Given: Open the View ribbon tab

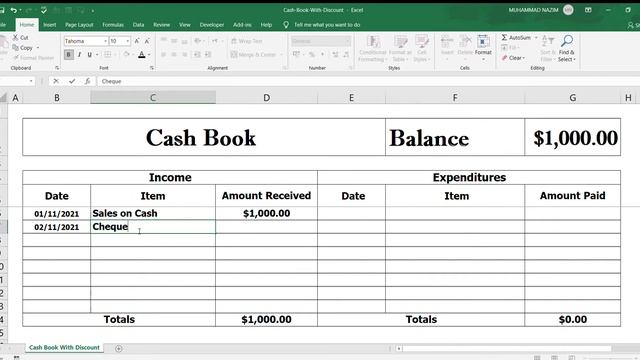Looking at the screenshot, I should pos(185,25).
